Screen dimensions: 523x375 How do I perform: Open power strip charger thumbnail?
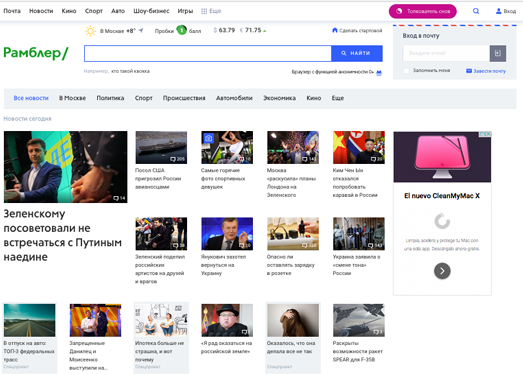(x=293, y=234)
